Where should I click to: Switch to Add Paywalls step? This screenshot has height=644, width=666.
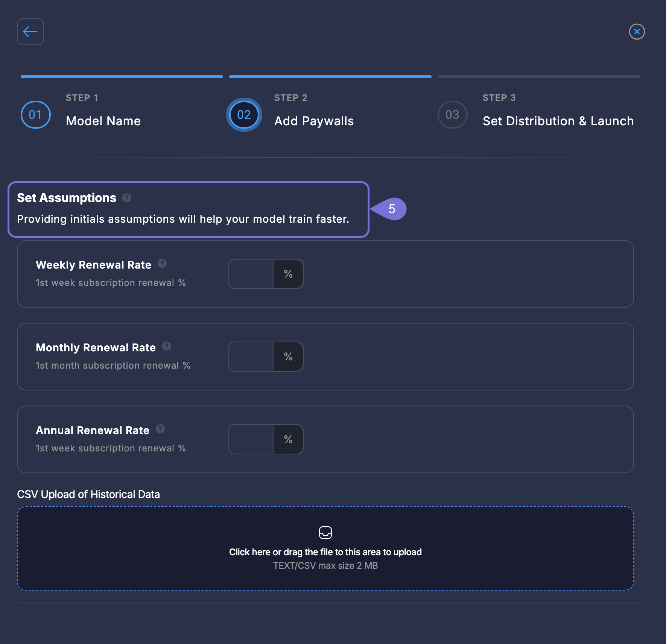tap(314, 121)
